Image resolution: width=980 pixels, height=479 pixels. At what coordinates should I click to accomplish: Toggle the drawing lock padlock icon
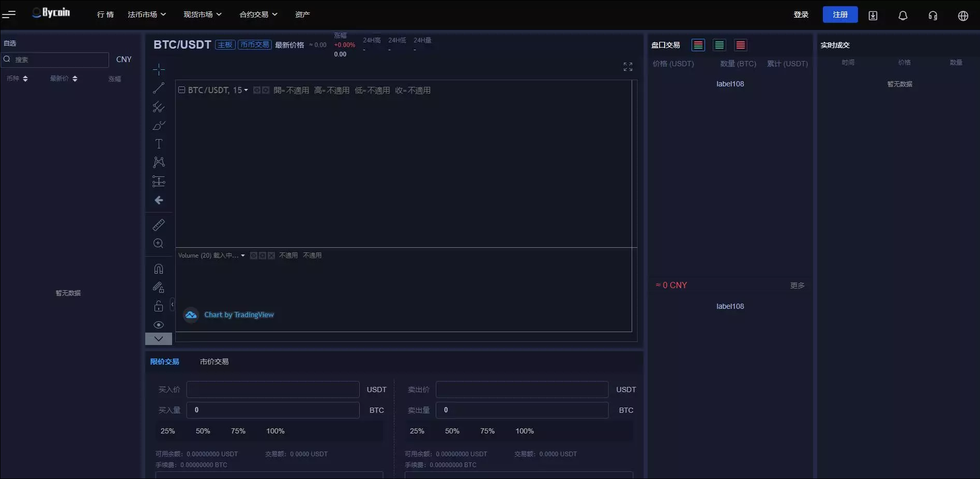[159, 306]
